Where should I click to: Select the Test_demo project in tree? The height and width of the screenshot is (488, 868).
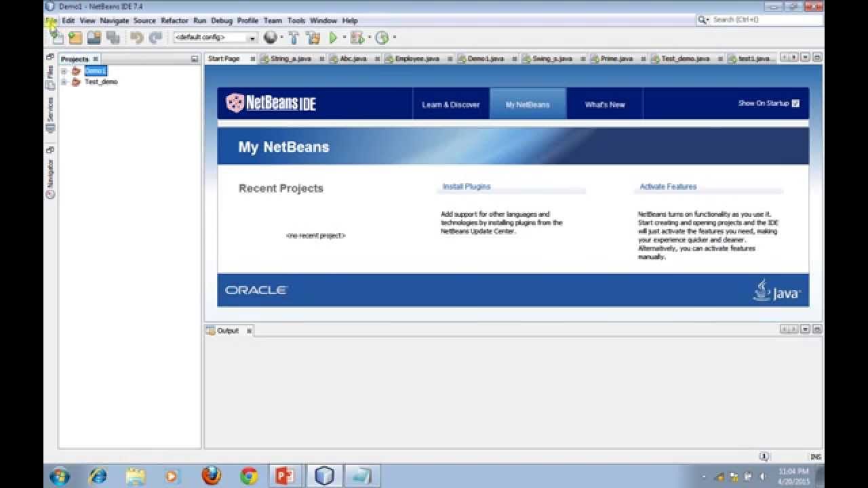(101, 82)
